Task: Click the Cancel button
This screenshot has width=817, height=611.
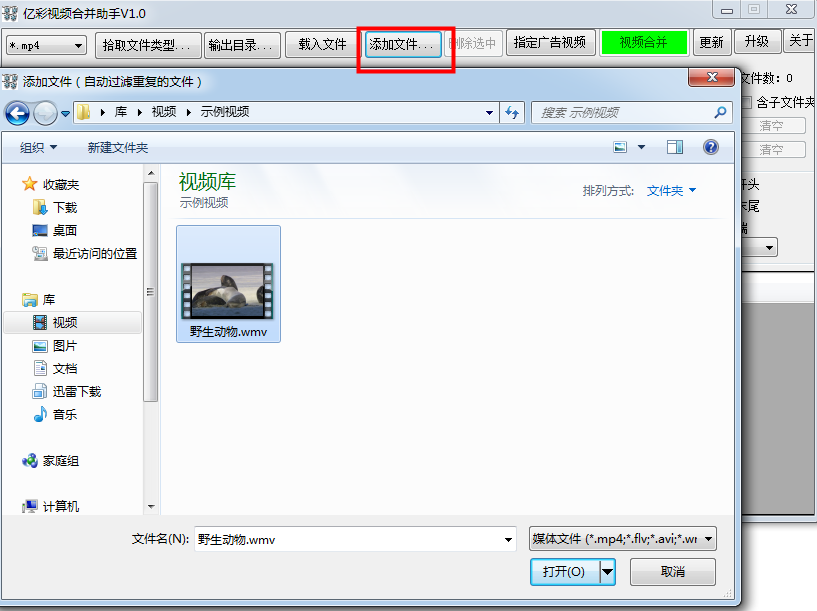Action: click(672, 571)
